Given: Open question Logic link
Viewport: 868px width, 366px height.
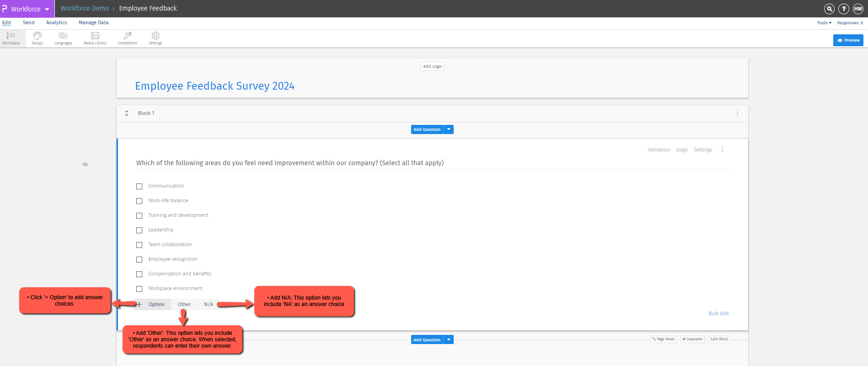Looking at the screenshot, I should pyautogui.click(x=682, y=150).
